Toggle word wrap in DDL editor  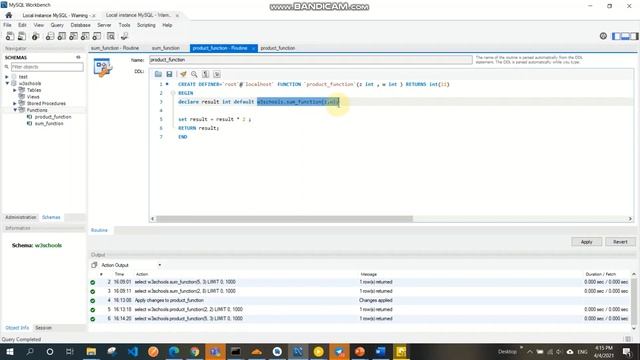(x=217, y=74)
